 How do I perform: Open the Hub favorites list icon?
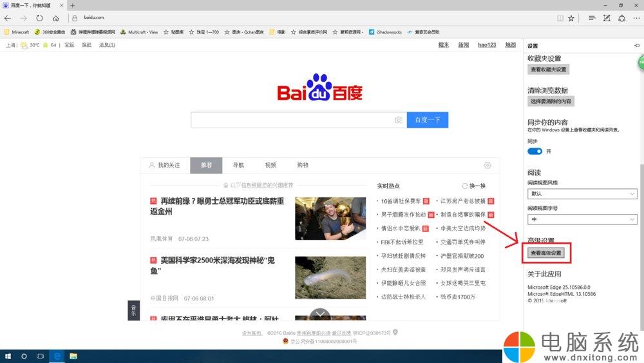coord(592,18)
